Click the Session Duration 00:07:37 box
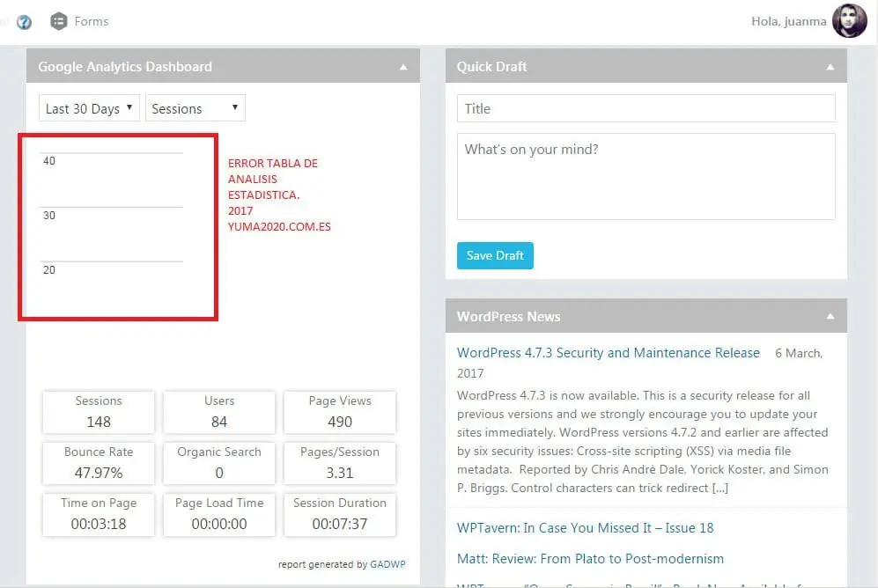 tap(340, 515)
